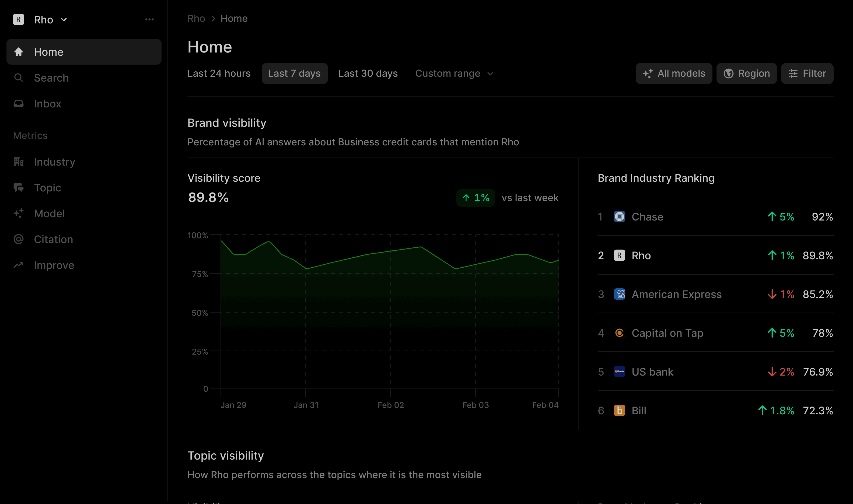Open the Search sidebar icon
The width and height of the screenshot is (853, 504).
[19, 78]
